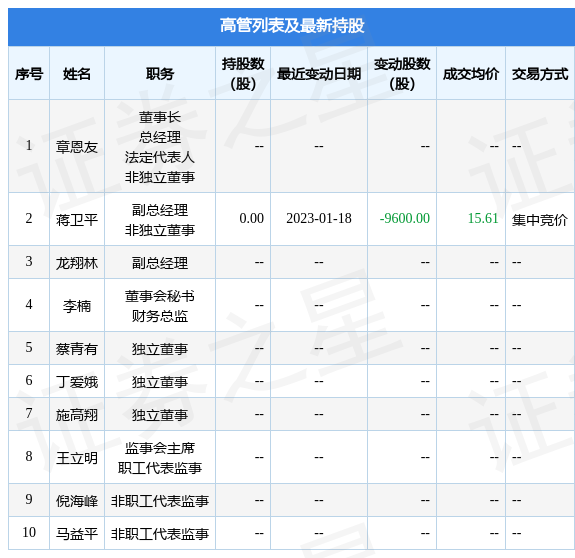Click row number 9
The height and width of the screenshot is (558, 575).
(x=29, y=499)
